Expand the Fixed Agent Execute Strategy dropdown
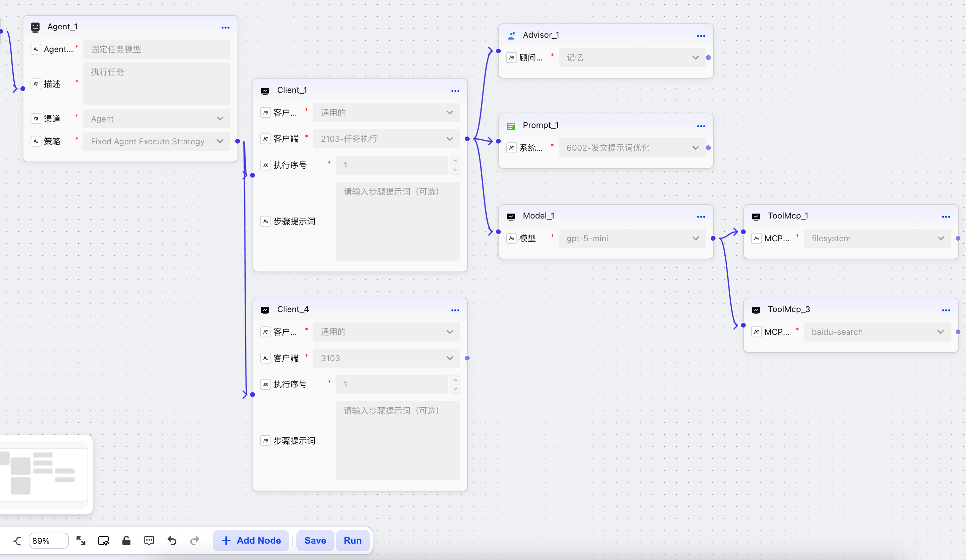The width and height of the screenshot is (966, 560). click(x=220, y=141)
